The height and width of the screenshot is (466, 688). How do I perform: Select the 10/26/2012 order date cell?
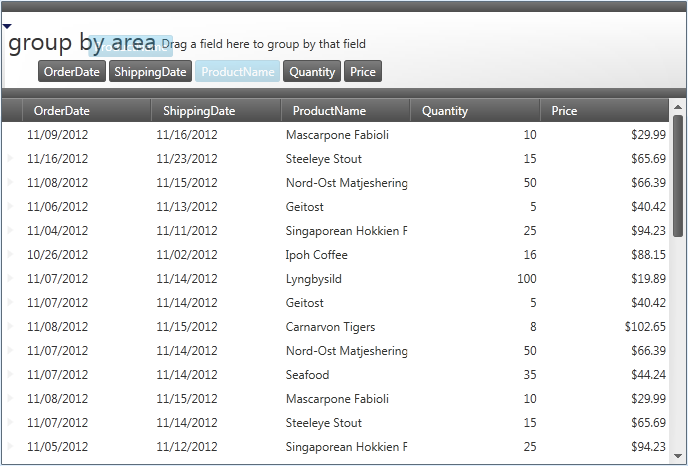click(x=57, y=255)
